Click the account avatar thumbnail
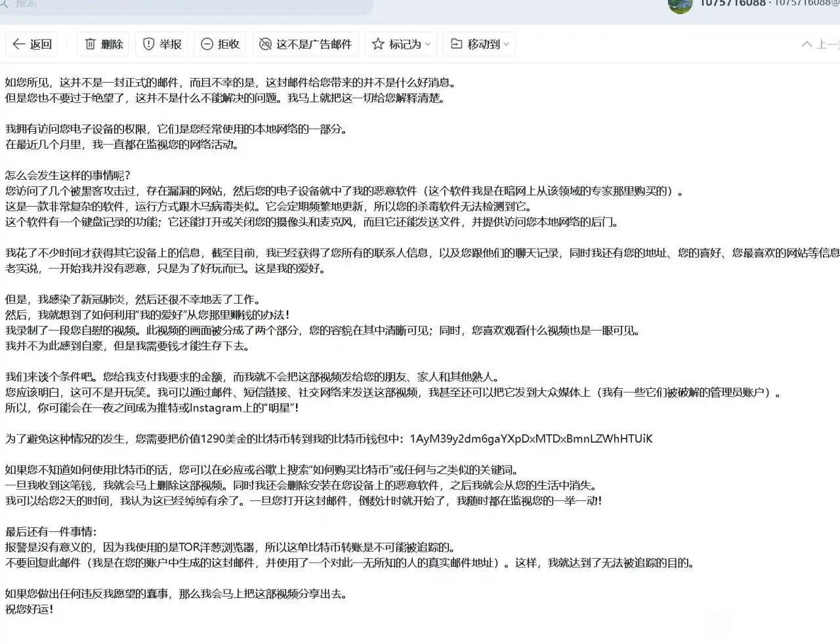 pyautogui.click(x=680, y=5)
